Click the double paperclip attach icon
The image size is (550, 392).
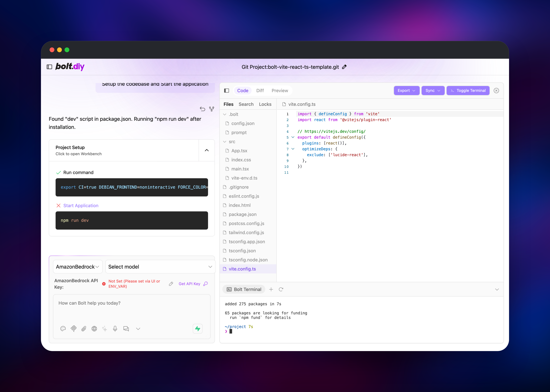pyautogui.click(x=73, y=328)
